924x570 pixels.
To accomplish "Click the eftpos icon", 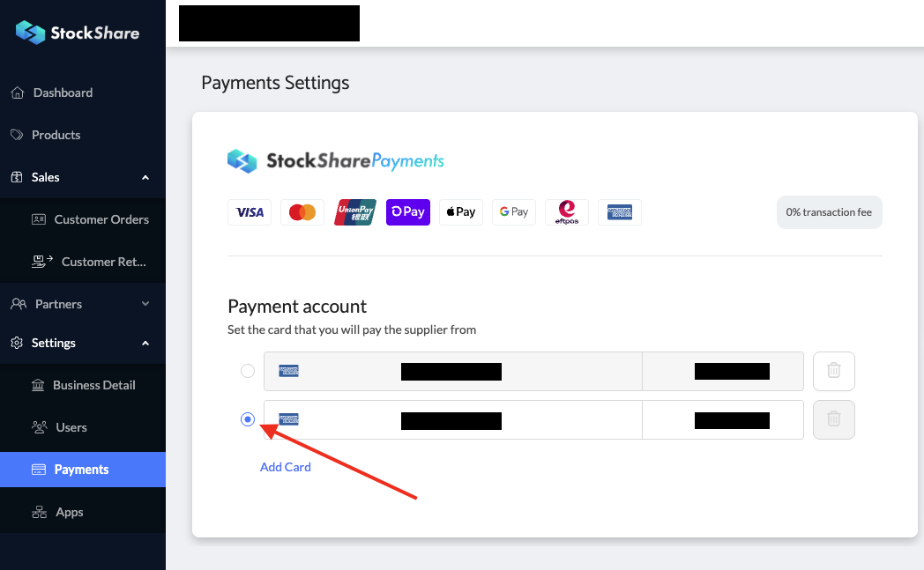I will 567,212.
